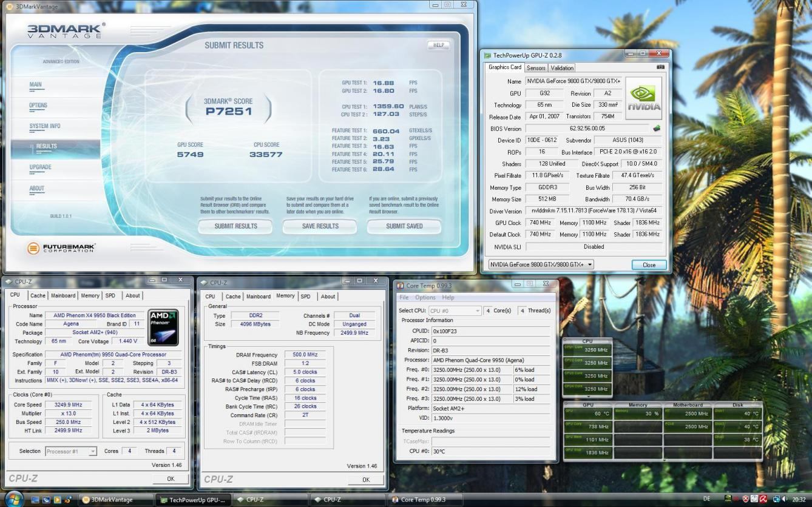Click the Core Temp 0.99.3 taskbar button
The width and height of the screenshot is (812, 507).
click(x=424, y=500)
